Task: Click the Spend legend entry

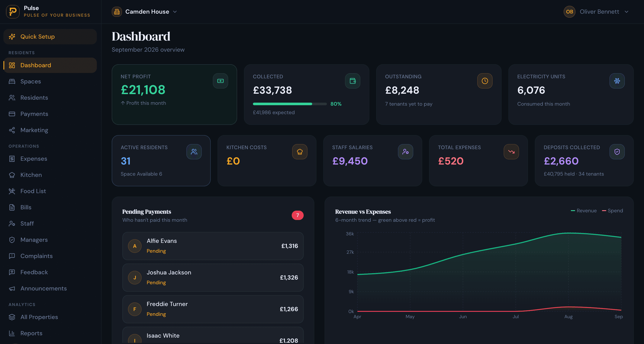Action: tap(612, 211)
